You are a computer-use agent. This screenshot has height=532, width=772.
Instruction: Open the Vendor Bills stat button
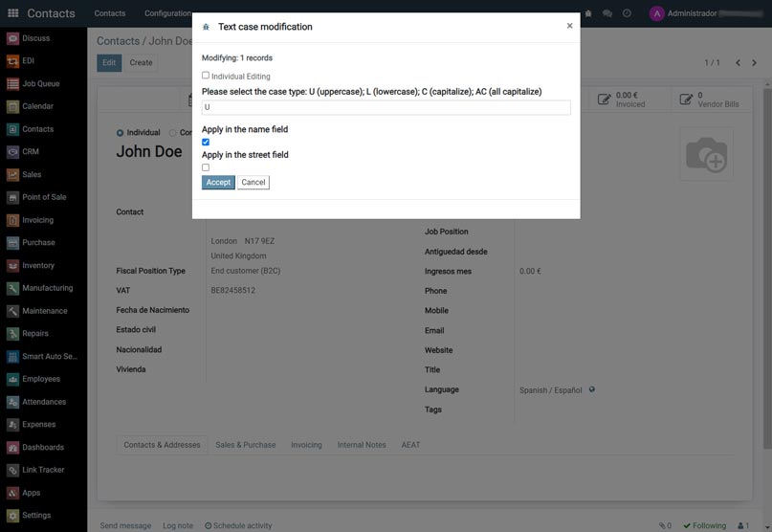click(712, 100)
